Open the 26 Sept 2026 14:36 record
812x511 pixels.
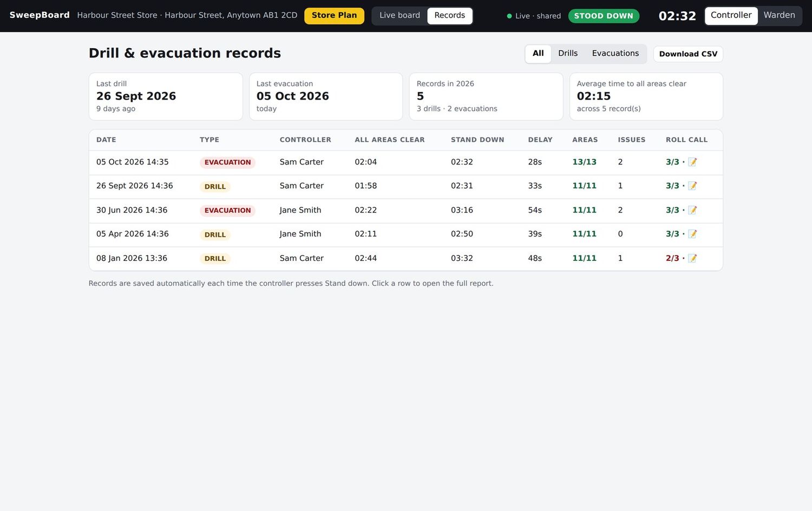[x=406, y=186]
